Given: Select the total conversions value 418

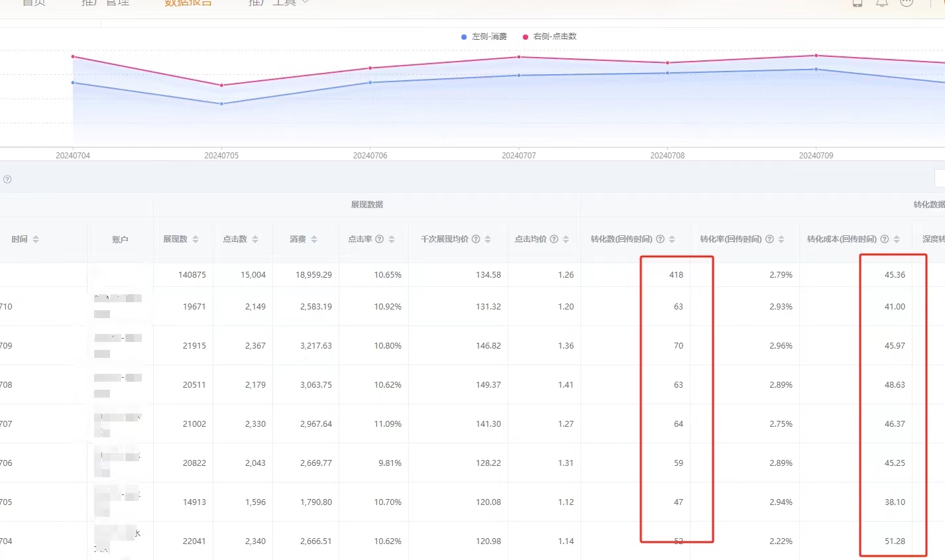Looking at the screenshot, I should coord(676,275).
